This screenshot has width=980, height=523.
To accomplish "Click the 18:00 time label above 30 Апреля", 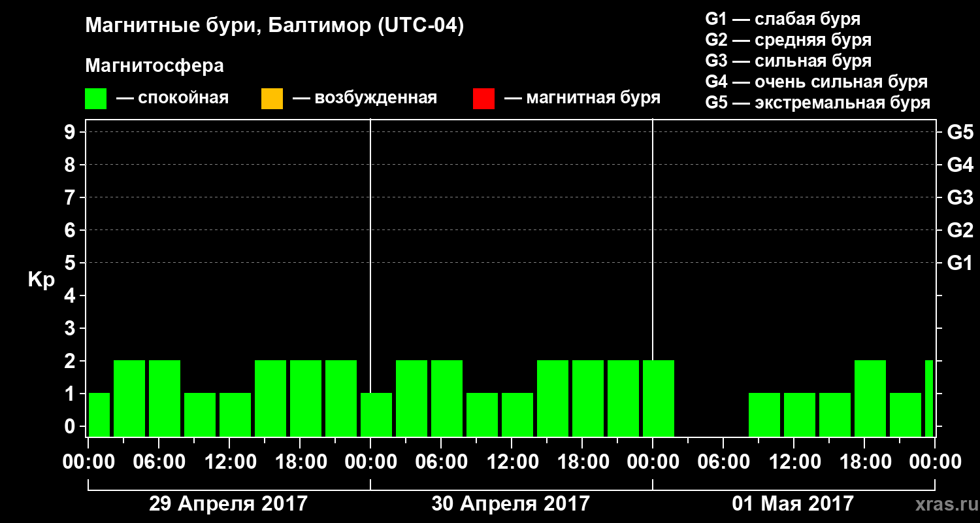I will [x=582, y=462].
